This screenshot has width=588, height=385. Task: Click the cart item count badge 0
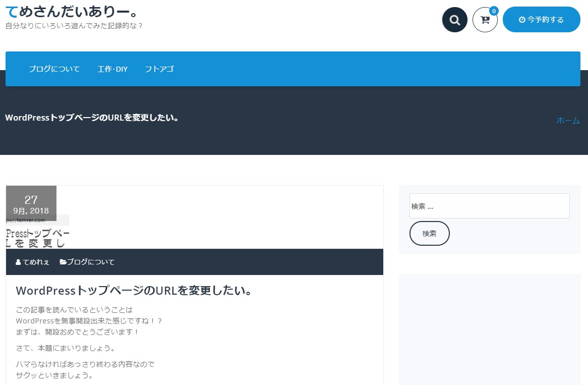coord(494,11)
